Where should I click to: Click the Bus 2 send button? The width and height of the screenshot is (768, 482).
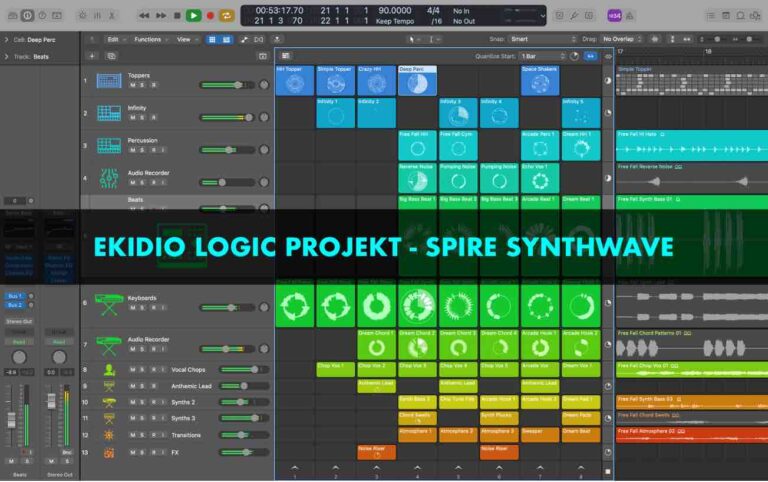point(15,305)
